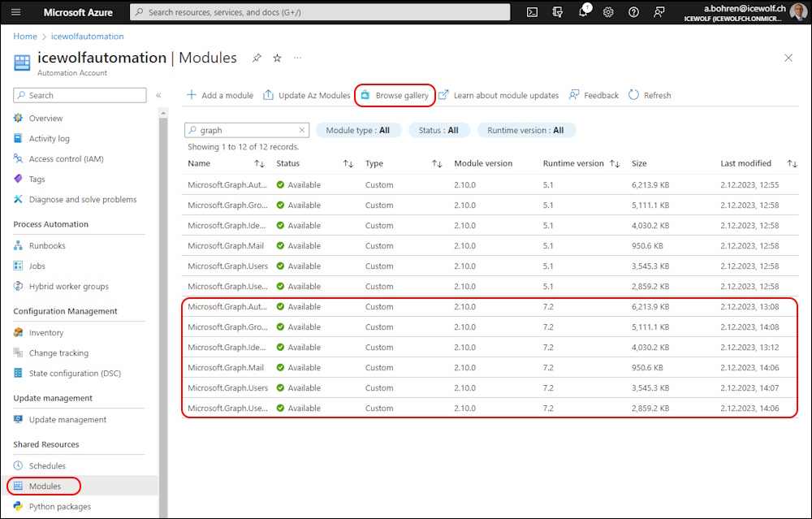812x519 pixels.
Task: Collapse the left navigation menu
Action: pos(158,95)
